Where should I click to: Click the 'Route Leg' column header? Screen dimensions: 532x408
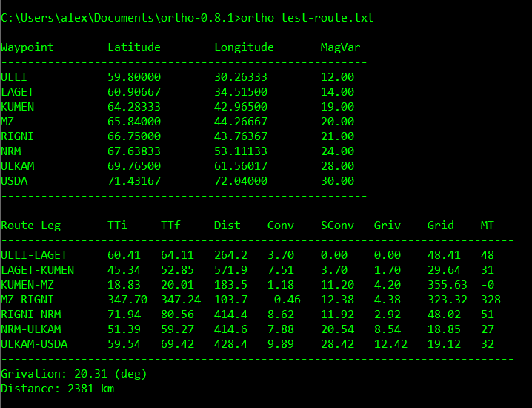pyautogui.click(x=31, y=226)
